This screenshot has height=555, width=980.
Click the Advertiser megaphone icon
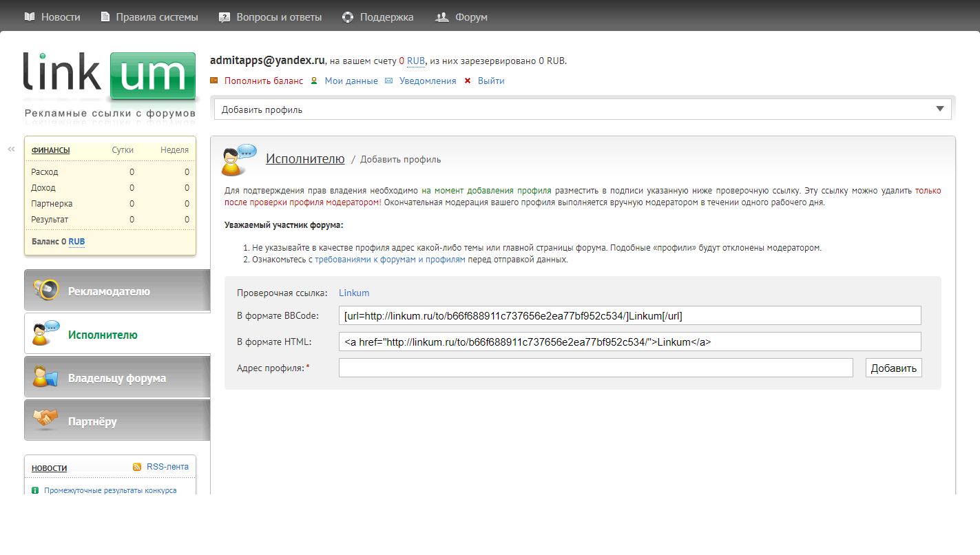click(46, 291)
